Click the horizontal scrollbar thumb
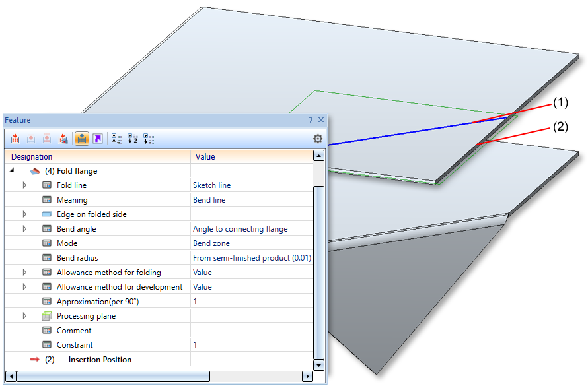 click(x=113, y=376)
